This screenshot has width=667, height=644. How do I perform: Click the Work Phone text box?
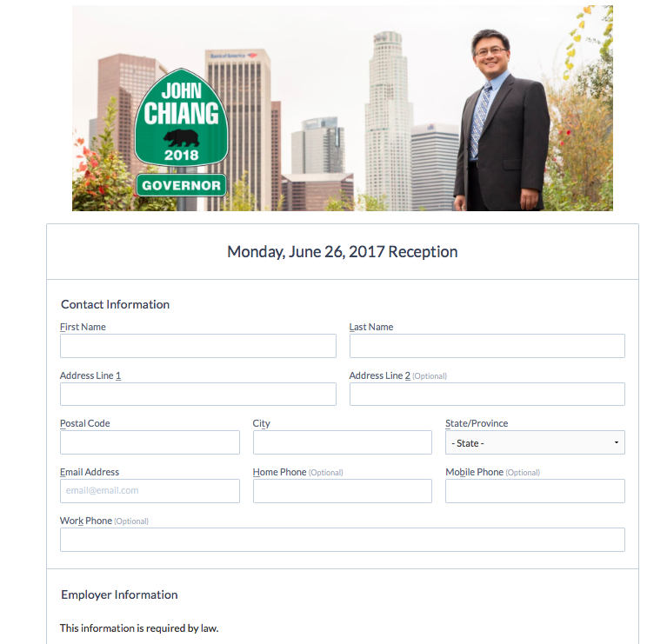coord(343,540)
